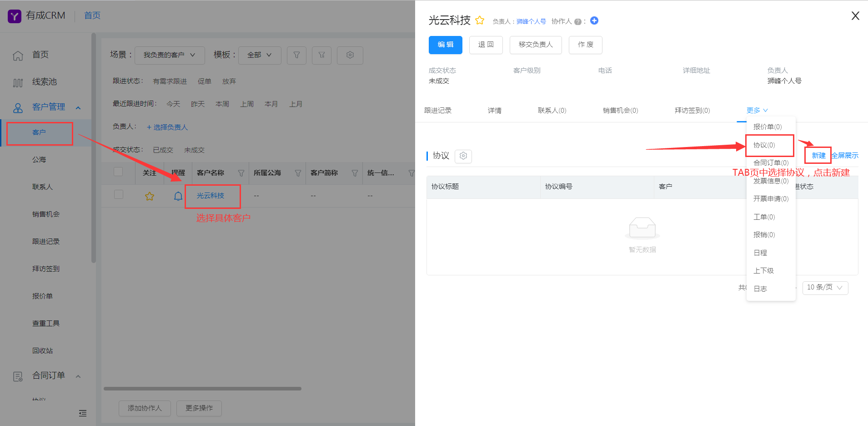This screenshot has width=868, height=426.
Task: Filter deal status by 已成交
Action: tap(163, 150)
